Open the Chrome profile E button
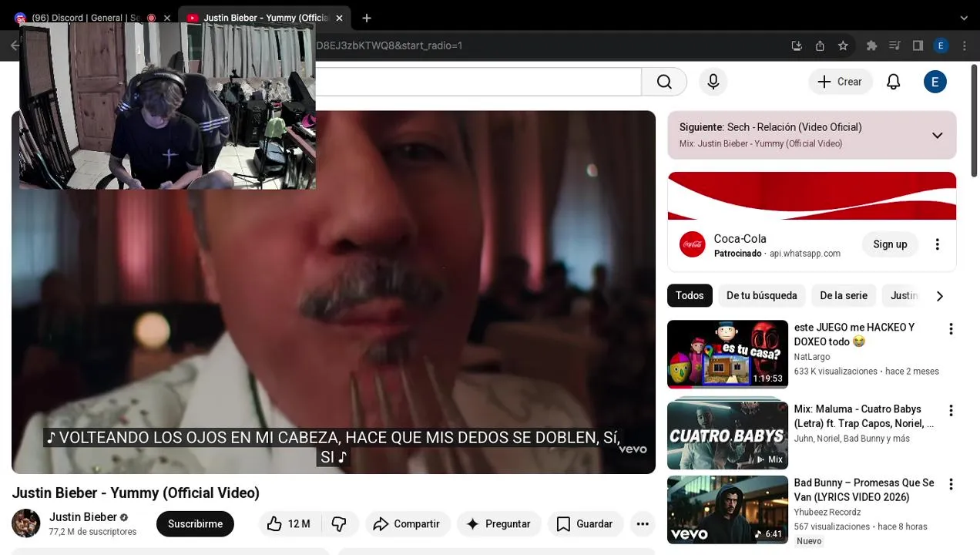This screenshot has height=555, width=980. [x=941, y=45]
